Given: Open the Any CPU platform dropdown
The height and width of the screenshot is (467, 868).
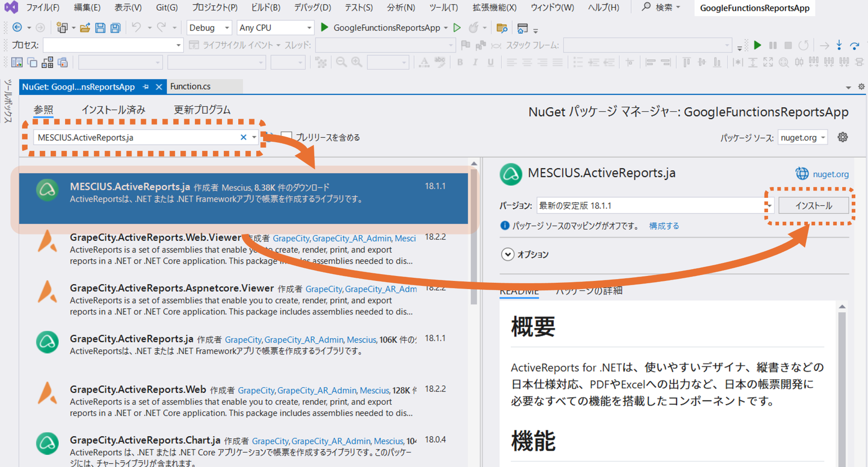Looking at the screenshot, I should (275, 28).
